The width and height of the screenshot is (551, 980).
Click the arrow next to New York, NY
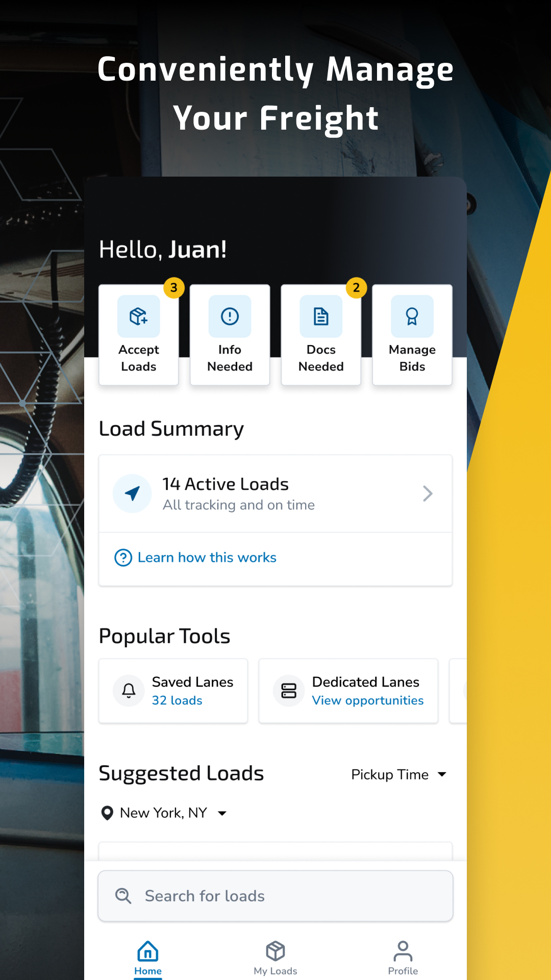(x=222, y=813)
